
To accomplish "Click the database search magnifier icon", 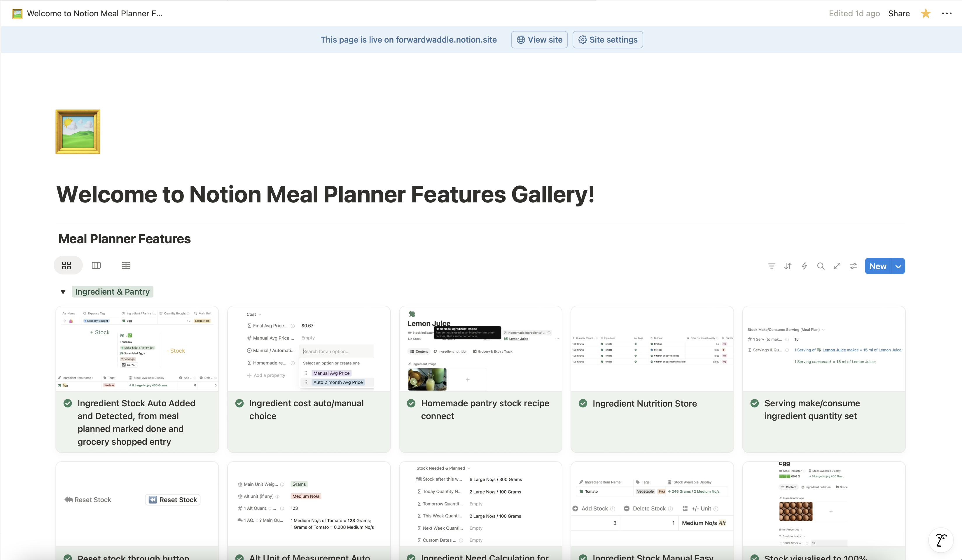I will click(821, 266).
